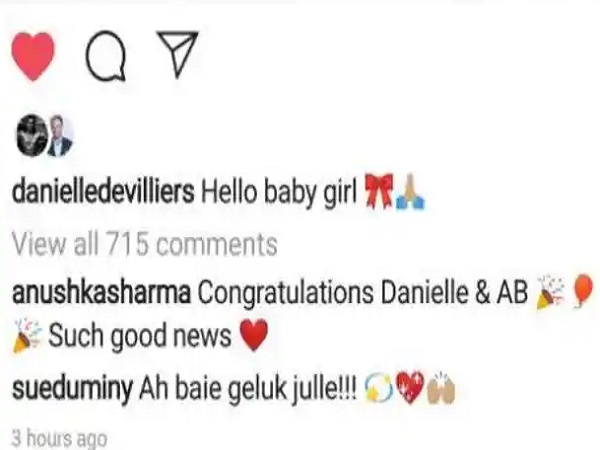Screen dimensions: 600x450
Task: Click the raised hands emoji in sueduminy's comment
Action: (442, 388)
